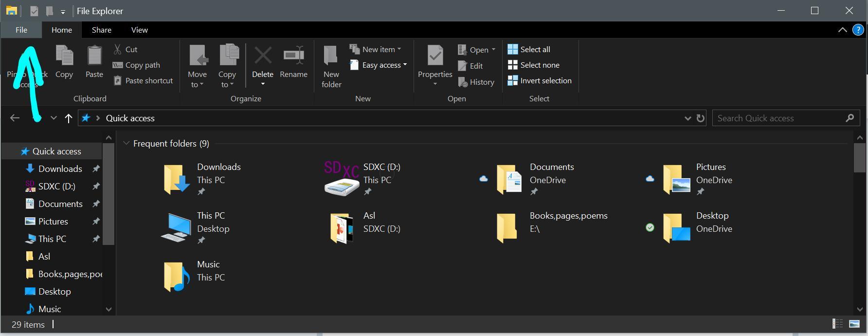The height and width of the screenshot is (336, 868).
Task: Click Select all
Action: [529, 49]
